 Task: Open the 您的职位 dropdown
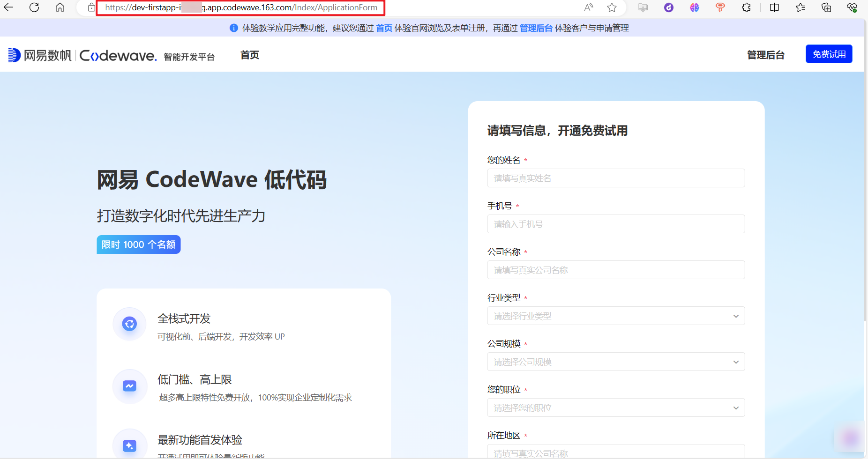coord(615,407)
